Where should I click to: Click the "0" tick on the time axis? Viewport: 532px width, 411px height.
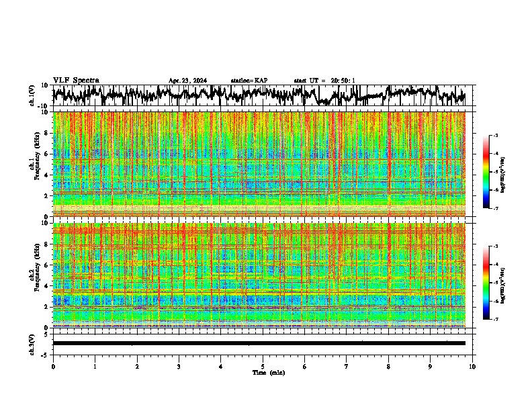53,367
